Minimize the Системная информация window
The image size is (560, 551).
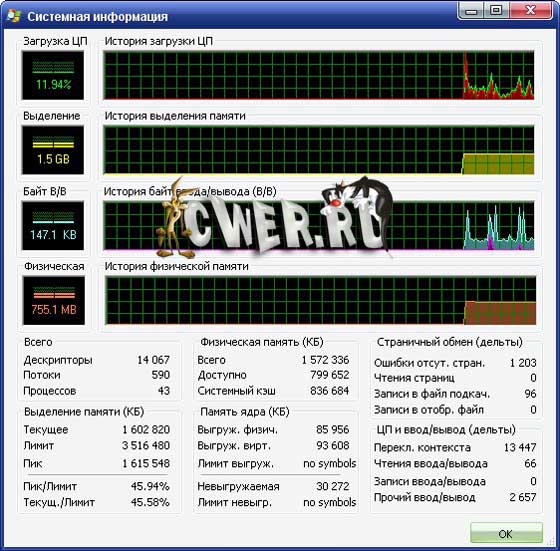click(471, 11)
